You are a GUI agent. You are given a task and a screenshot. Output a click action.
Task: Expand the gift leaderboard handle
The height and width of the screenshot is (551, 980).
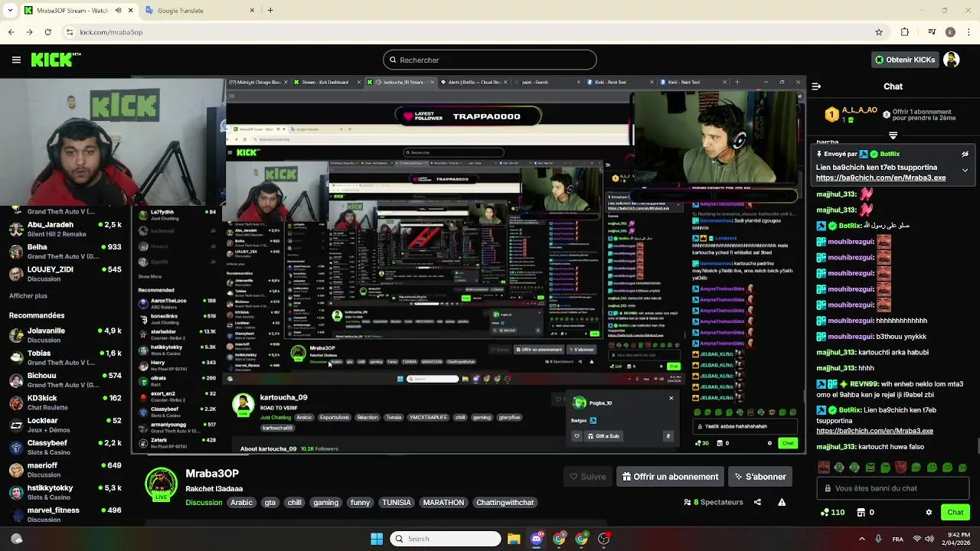tap(893, 135)
